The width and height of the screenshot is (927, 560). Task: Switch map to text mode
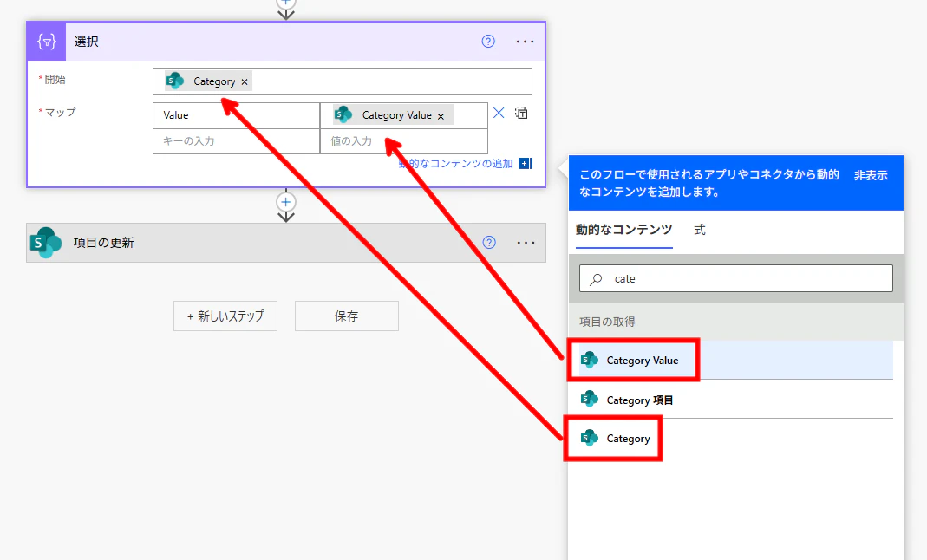point(521,113)
